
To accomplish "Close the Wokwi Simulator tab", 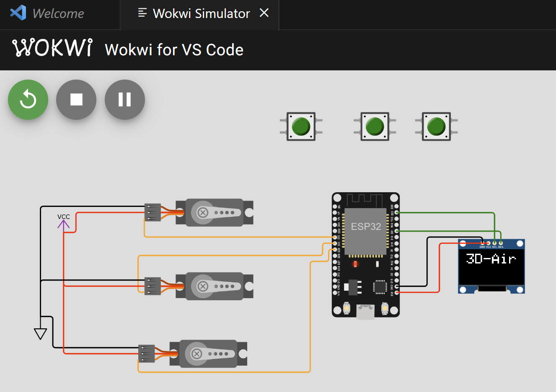I will pos(264,13).
